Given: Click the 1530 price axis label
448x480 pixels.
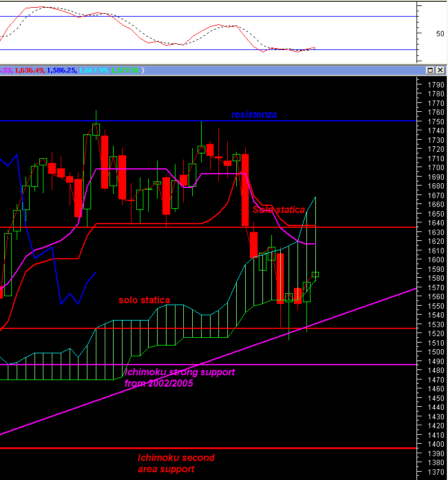Looking at the screenshot, I should tap(436, 324).
